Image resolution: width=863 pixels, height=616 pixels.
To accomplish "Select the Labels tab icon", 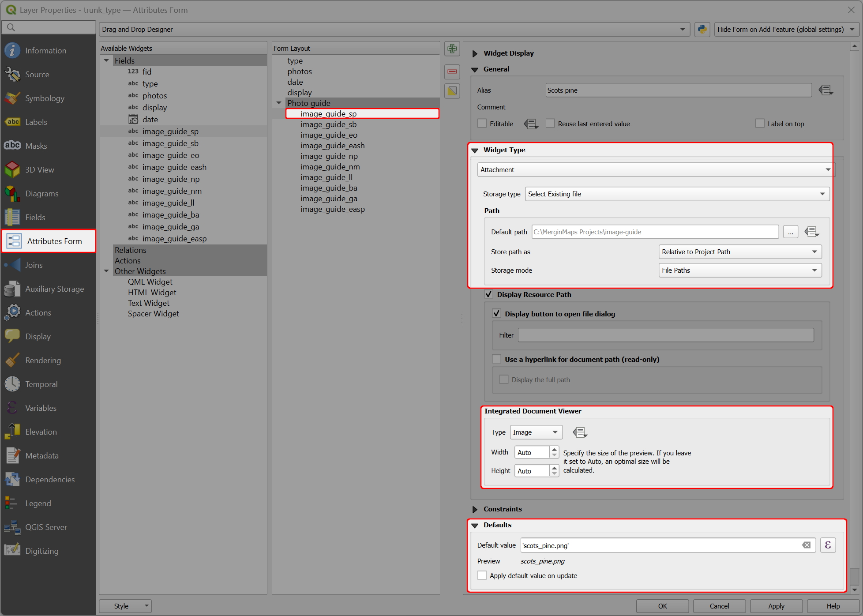I will (x=12, y=122).
